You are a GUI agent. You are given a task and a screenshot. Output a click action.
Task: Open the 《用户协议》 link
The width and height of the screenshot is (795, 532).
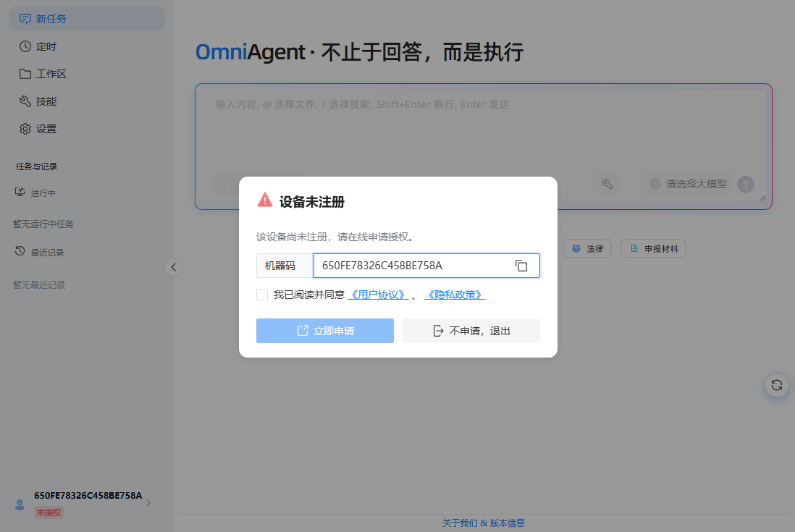click(x=378, y=295)
